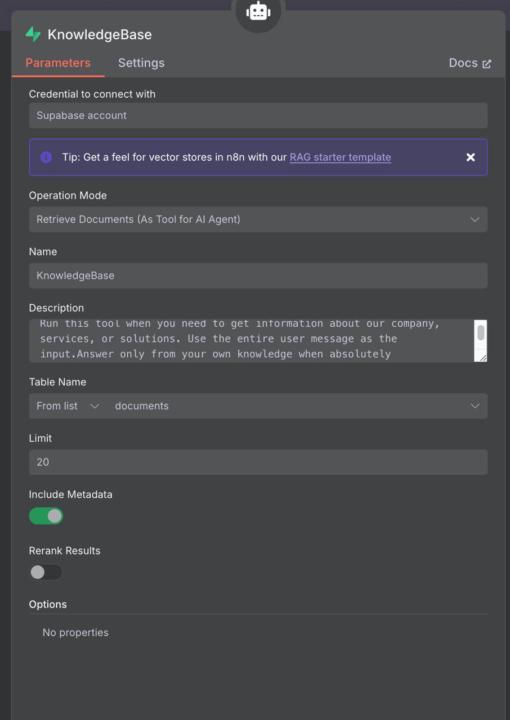Click the robot AI agent icon
Viewport: 510px width, 720px height.
(x=258, y=12)
